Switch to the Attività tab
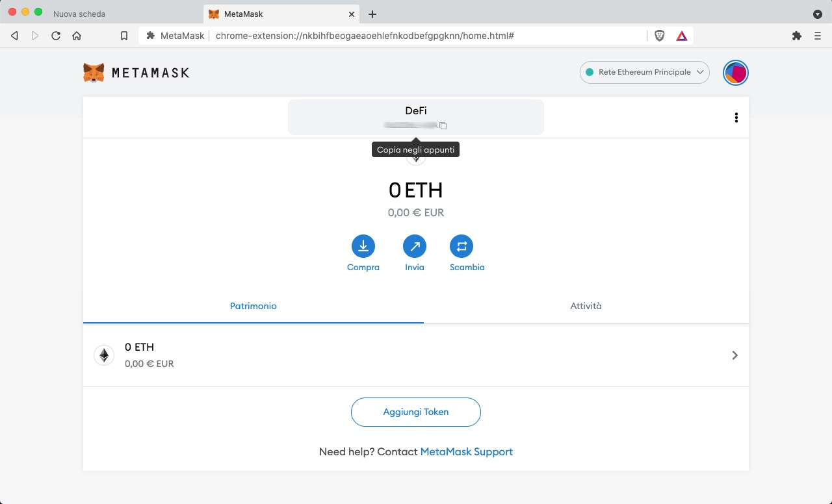The image size is (832, 504). pos(586,306)
